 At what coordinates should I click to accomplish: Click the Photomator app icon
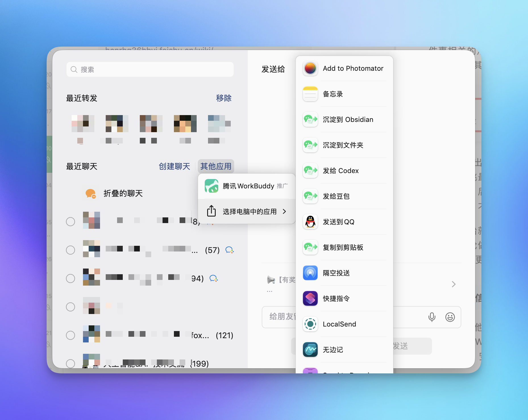(310, 68)
